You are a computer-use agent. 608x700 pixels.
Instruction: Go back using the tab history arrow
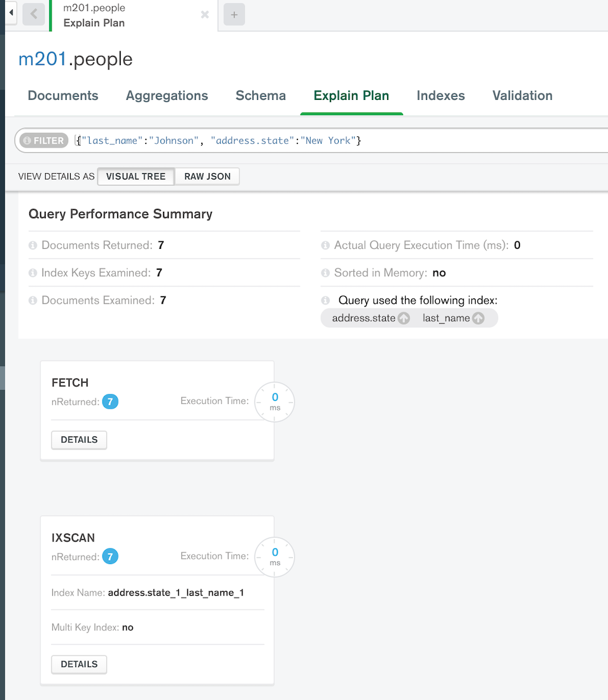coord(34,14)
